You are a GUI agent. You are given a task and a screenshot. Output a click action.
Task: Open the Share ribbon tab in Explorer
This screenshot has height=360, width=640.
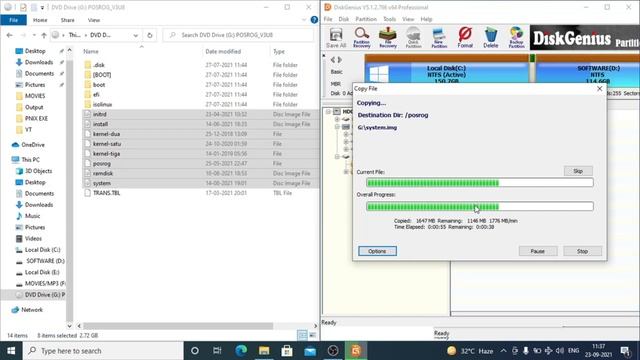pyautogui.click(x=67, y=20)
